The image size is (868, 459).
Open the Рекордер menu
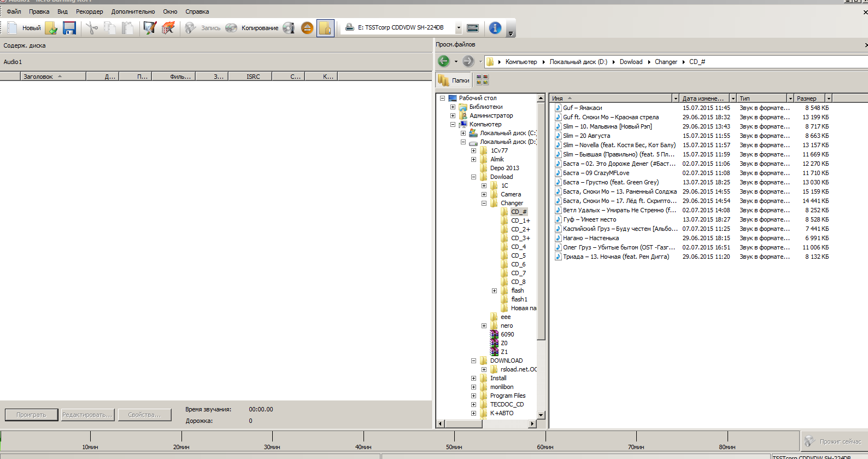90,11
